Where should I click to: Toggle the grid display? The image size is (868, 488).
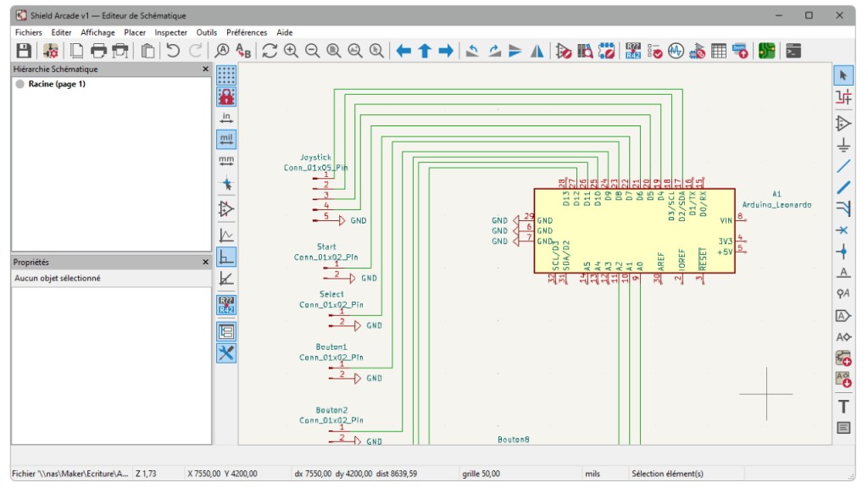(x=226, y=76)
